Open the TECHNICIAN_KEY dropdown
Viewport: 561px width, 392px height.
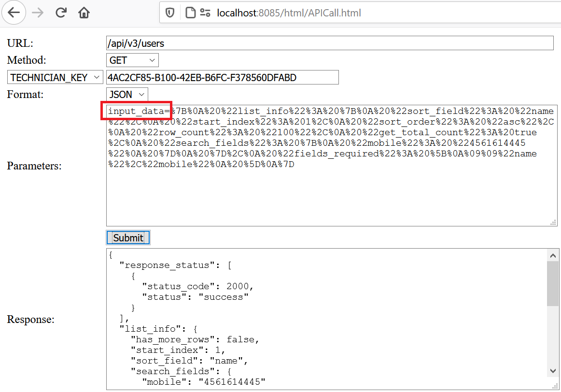(55, 77)
